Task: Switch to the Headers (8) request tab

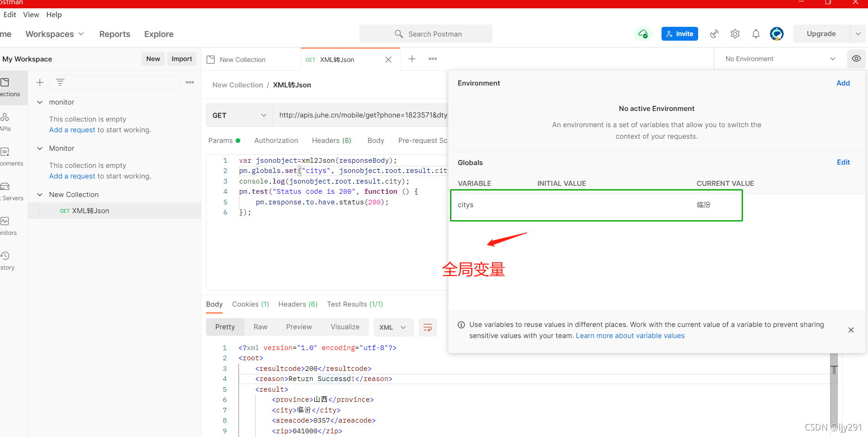Action: coord(331,140)
